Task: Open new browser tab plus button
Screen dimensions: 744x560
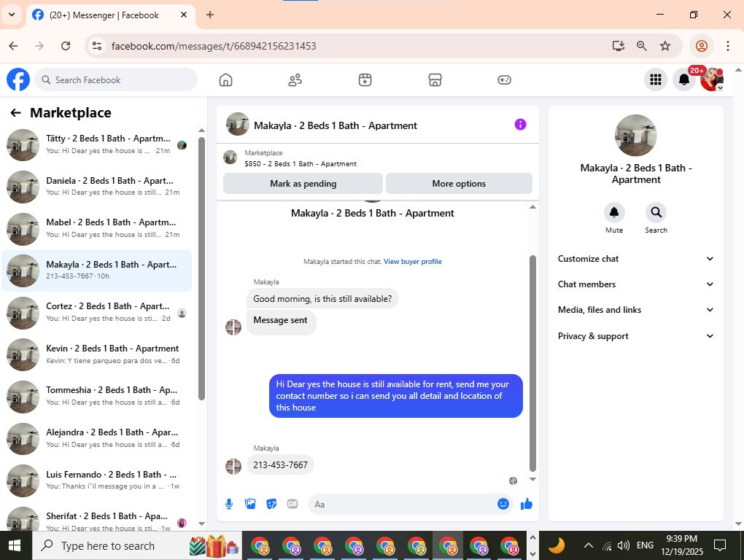Action: click(210, 15)
